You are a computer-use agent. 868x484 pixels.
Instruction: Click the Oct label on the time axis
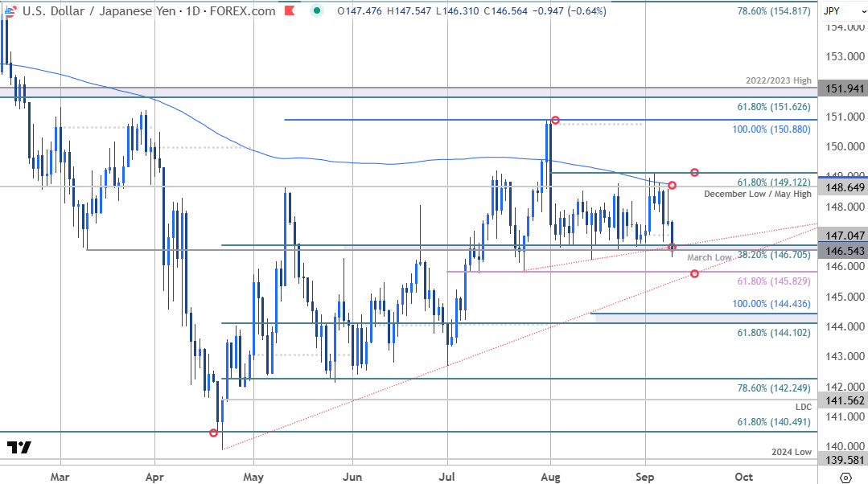(743, 477)
